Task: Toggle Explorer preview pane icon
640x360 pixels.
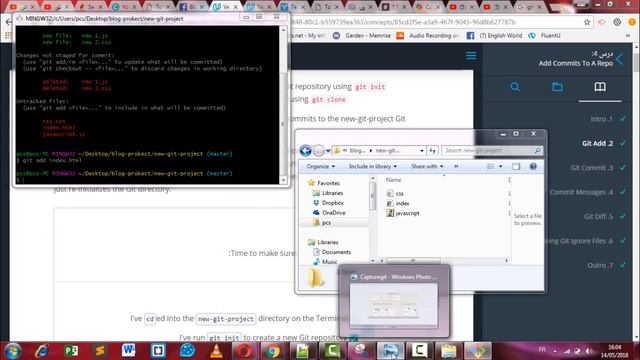Action: click(x=516, y=167)
